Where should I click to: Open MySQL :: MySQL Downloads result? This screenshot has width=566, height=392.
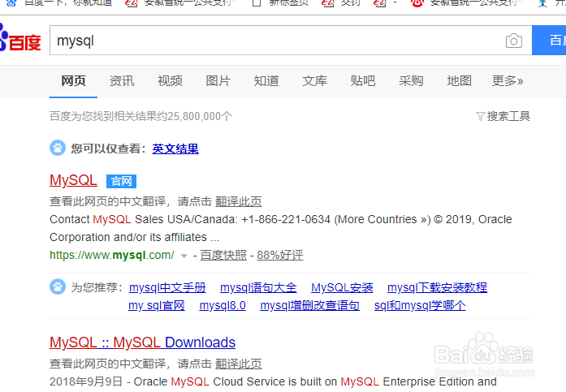[x=143, y=342]
